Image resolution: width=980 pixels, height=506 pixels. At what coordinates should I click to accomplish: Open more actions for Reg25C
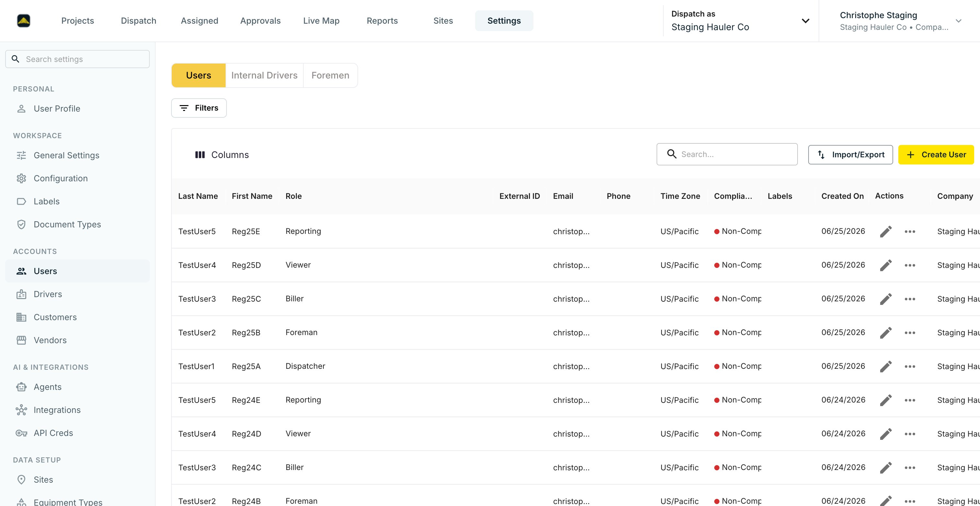click(x=910, y=299)
